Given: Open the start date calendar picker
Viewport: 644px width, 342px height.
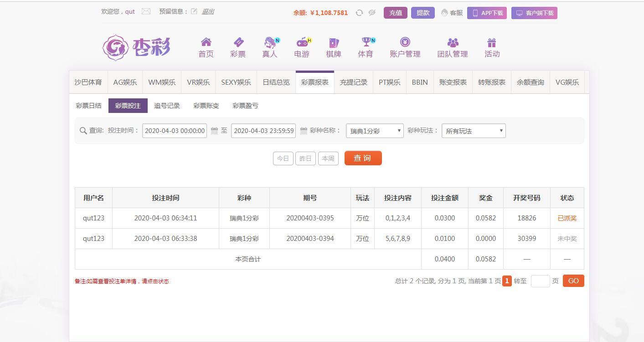Looking at the screenshot, I should click(x=214, y=131).
